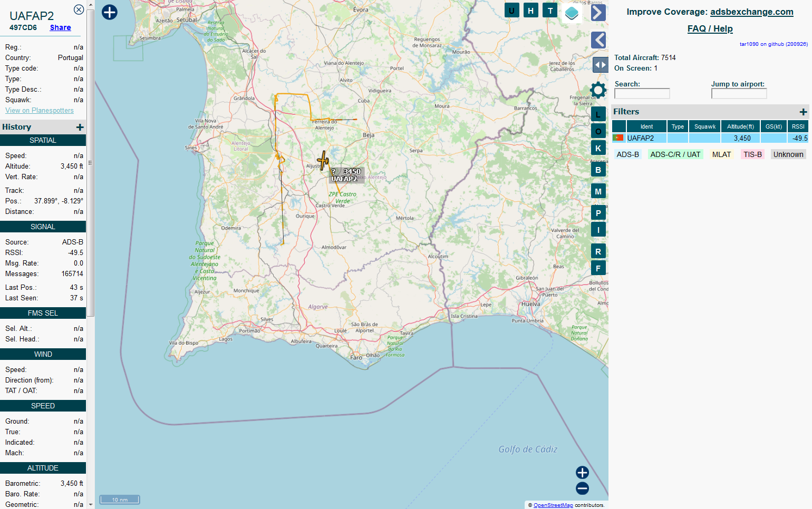Viewport: 812px width, 509px height.
Task: Open OpenStreetMap attribution link
Action: click(553, 505)
